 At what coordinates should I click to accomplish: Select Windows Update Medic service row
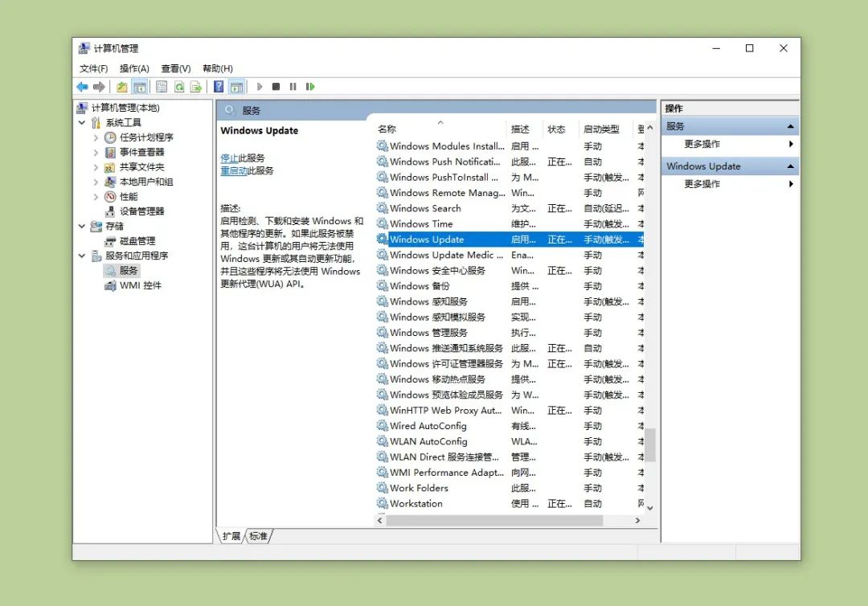click(x=510, y=255)
